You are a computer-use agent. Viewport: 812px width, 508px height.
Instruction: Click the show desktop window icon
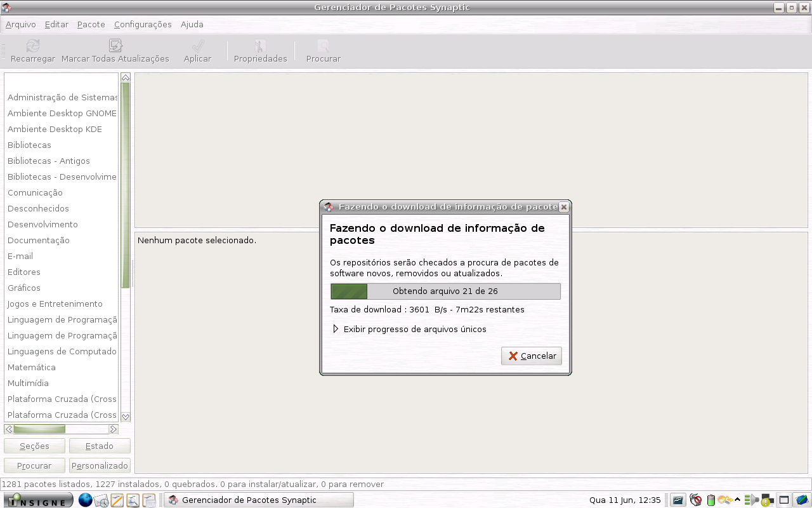click(785, 500)
